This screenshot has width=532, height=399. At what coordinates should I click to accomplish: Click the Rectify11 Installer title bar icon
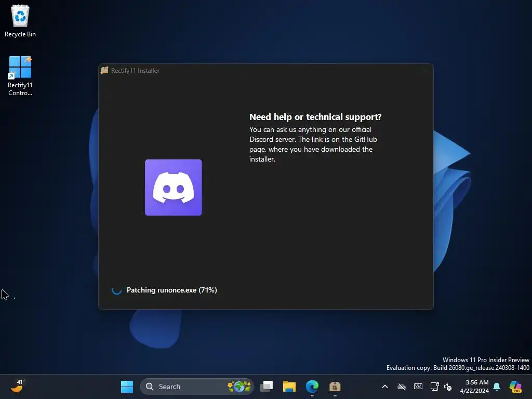coord(104,70)
